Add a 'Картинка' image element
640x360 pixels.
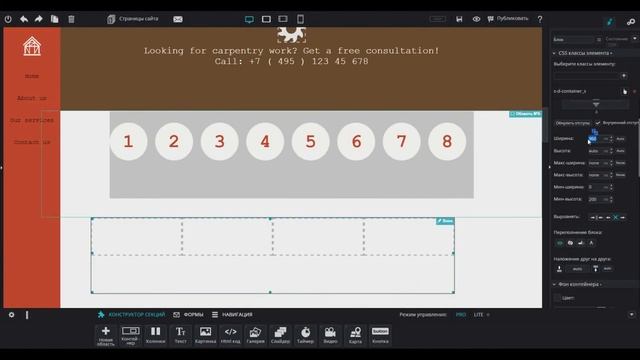coord(205,336)
